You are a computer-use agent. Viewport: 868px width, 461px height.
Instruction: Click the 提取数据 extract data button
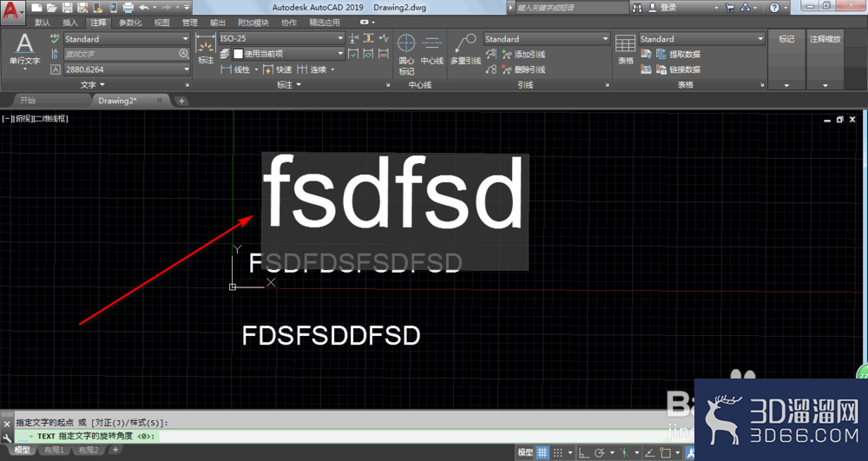tap(679, 54)
